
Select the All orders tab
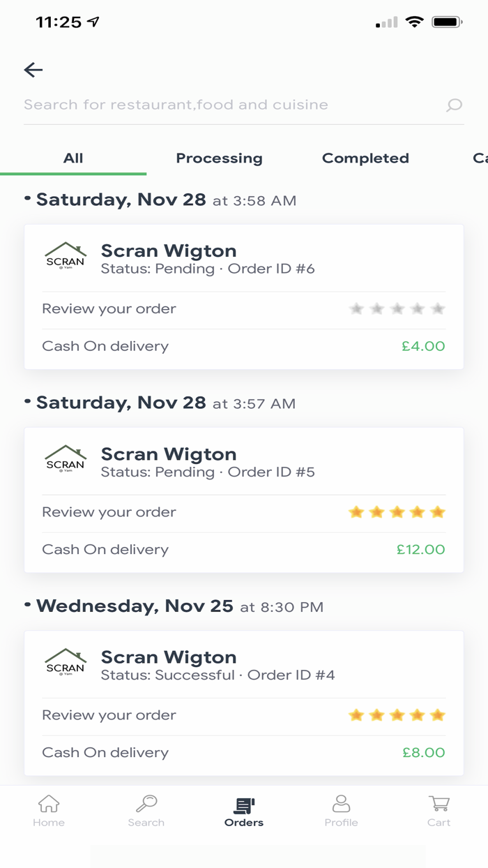73,158
